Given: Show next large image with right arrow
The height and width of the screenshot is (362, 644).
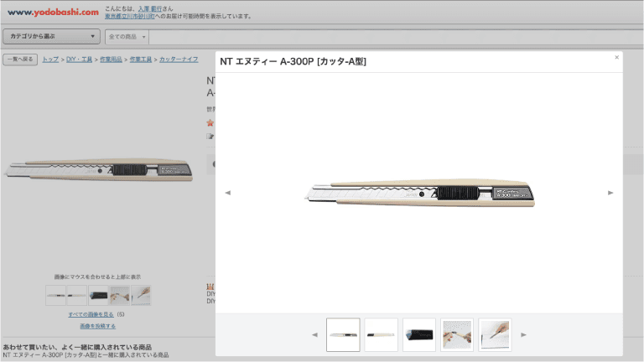Looking at the screenshot, I should click(610, 193).
